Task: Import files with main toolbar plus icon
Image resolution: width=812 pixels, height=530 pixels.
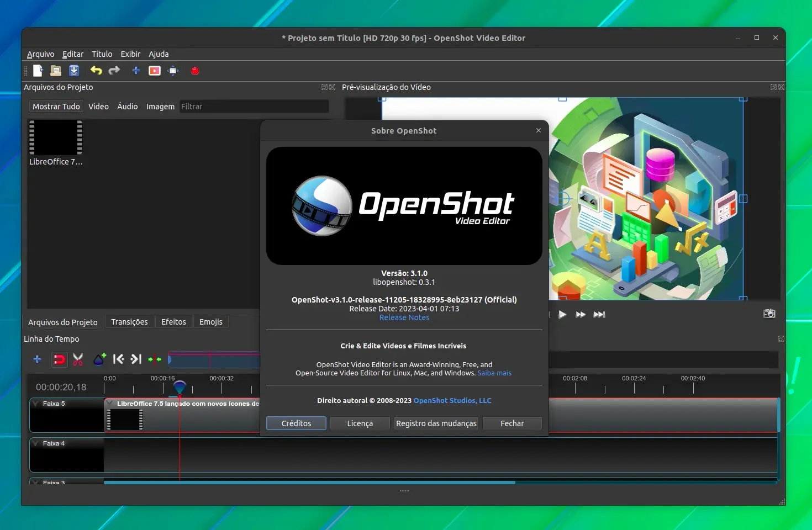Action: (x=136, y=71)
